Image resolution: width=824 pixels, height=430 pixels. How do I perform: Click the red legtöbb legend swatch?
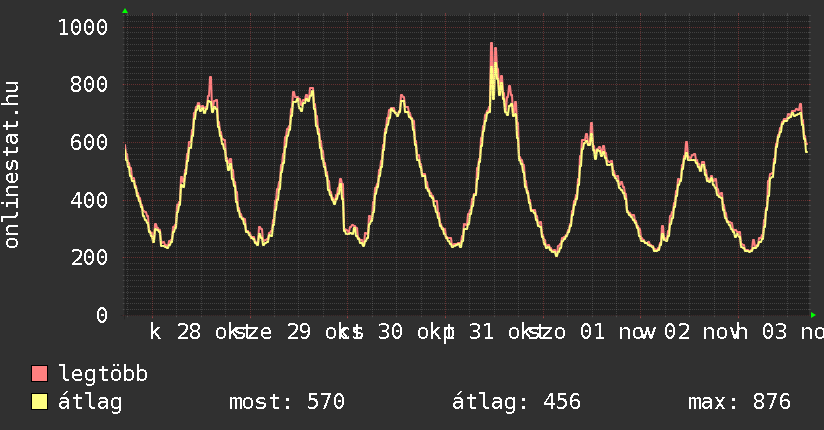click(40, 375)
